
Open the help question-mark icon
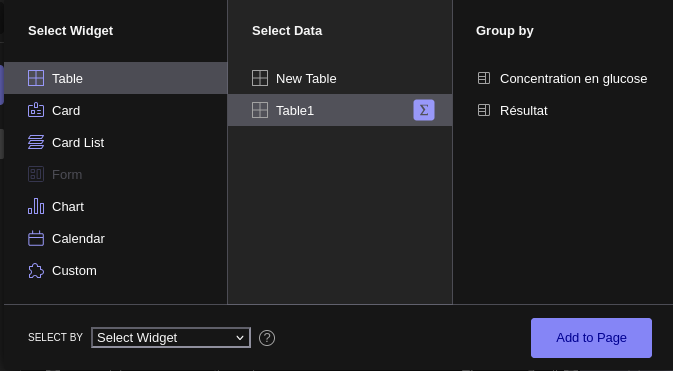[x=267, y=338]
